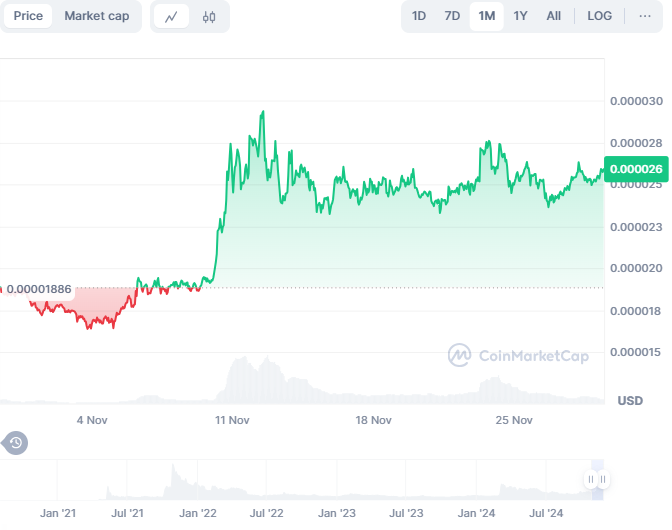Click the history clock icon
The image size is (672, 530).
15,443
